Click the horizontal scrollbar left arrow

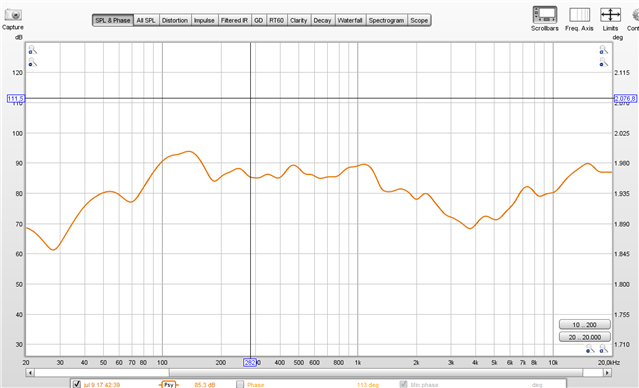[x=30, y=373]
